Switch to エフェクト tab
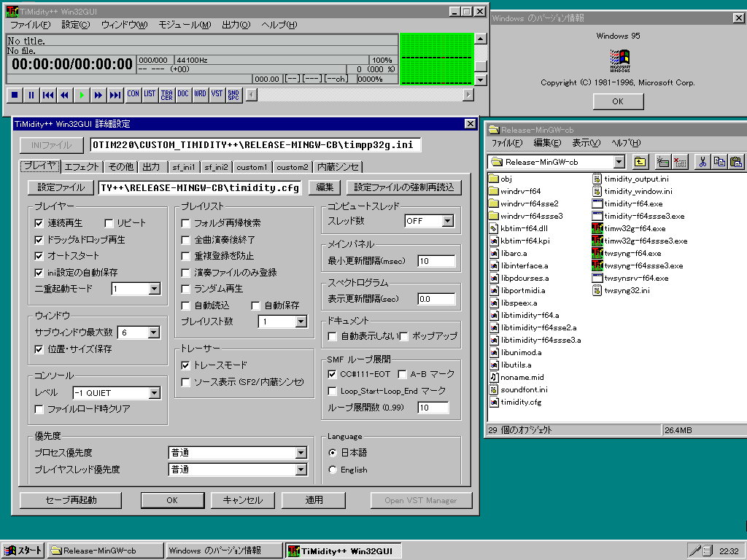This screenshot has width=747, height=560. coord(82,167)
